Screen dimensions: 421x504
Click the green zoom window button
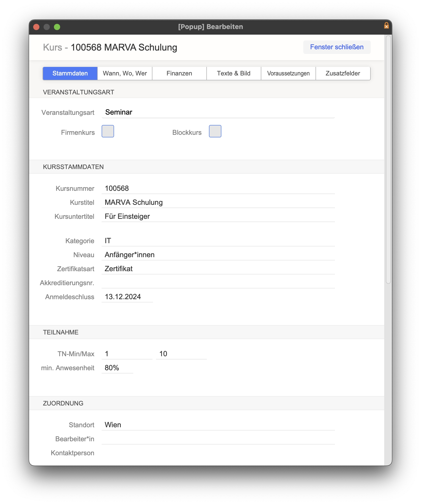coord(57,27)
